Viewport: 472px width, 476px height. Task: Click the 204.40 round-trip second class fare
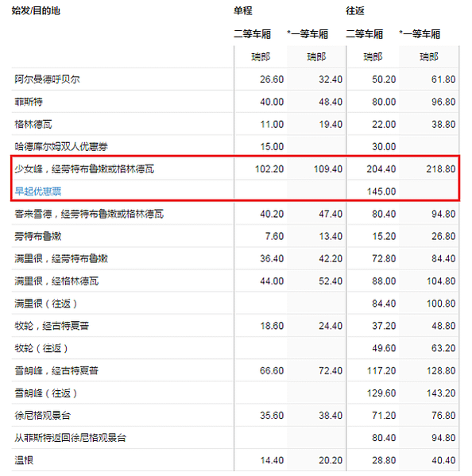pyautogui.click(x=381, y=169)
